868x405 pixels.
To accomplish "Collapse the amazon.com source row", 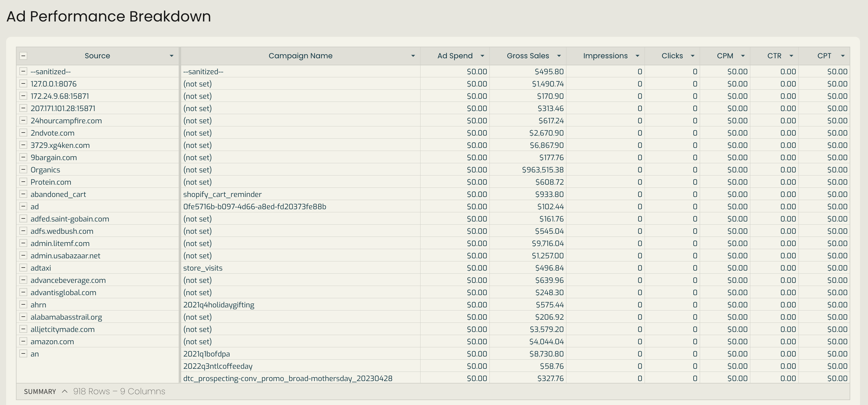I will coord(23,341).
